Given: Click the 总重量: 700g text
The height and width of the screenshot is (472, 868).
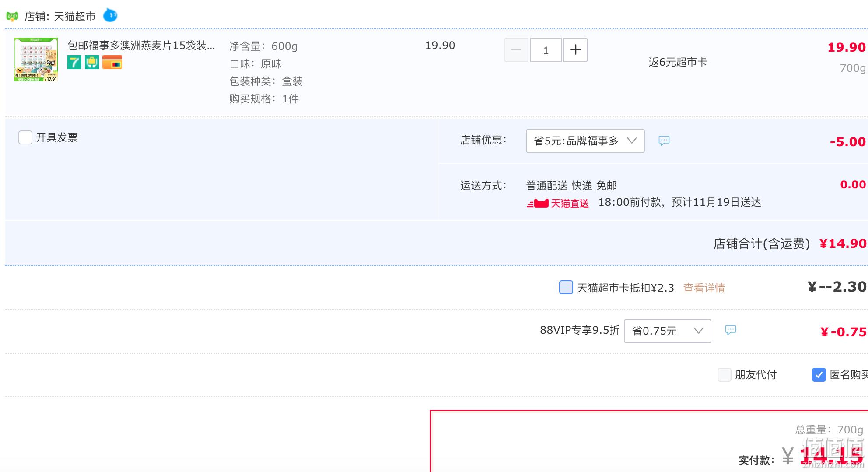Looking at the screenshot, I should point(829,430).
